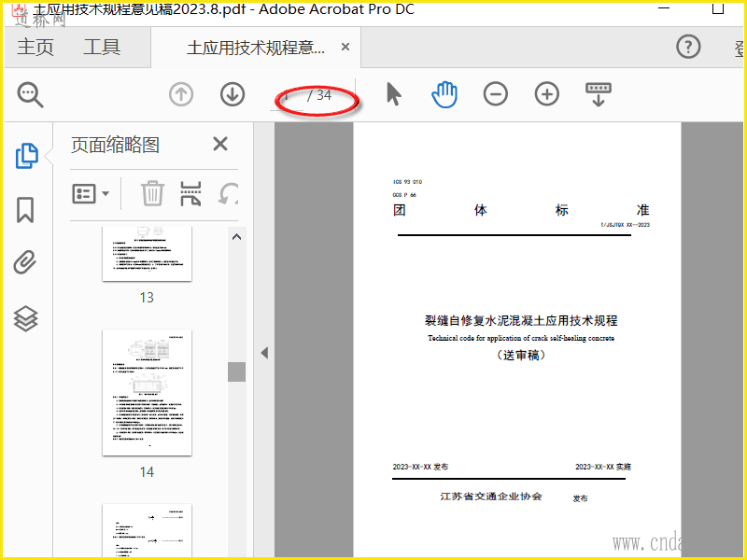747x560 pixels.
Task: Open the layers panel icon
Action: pyautogui.click(x=25, y=318)
